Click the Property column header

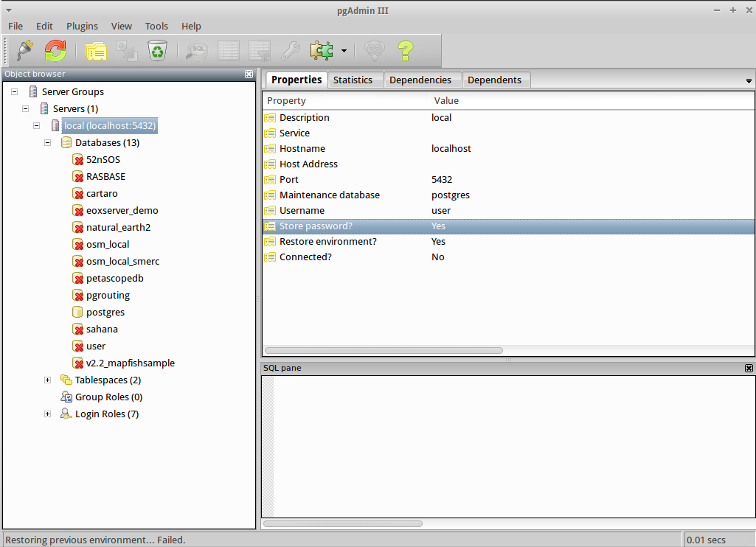pos(347,101)
